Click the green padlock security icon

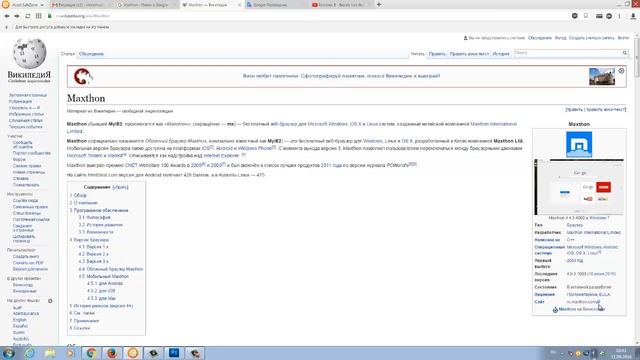(x=49, y=16)
